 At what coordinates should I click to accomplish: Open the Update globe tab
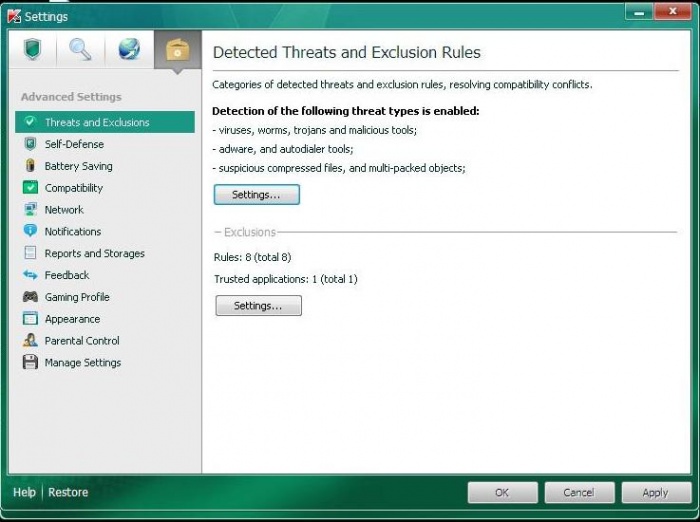point(129,49)
